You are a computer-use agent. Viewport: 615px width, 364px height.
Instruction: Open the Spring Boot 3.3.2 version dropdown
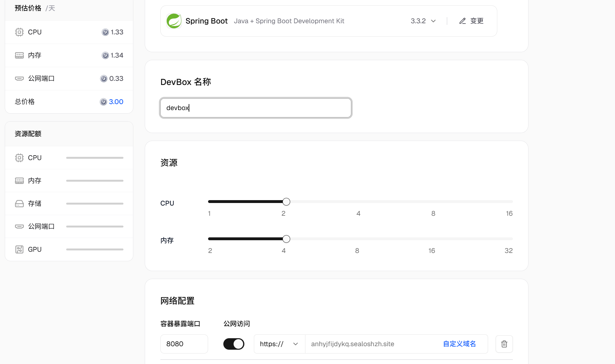[x=423, y=21]
